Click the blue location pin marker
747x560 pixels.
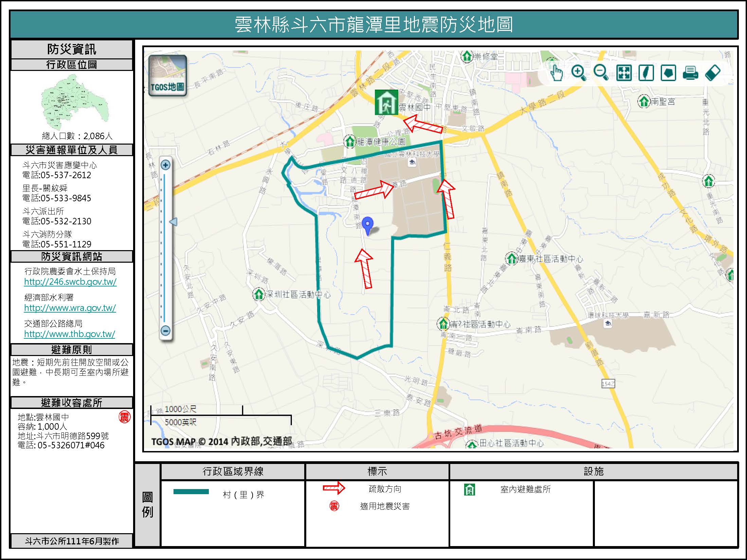[x=367, y=226]
